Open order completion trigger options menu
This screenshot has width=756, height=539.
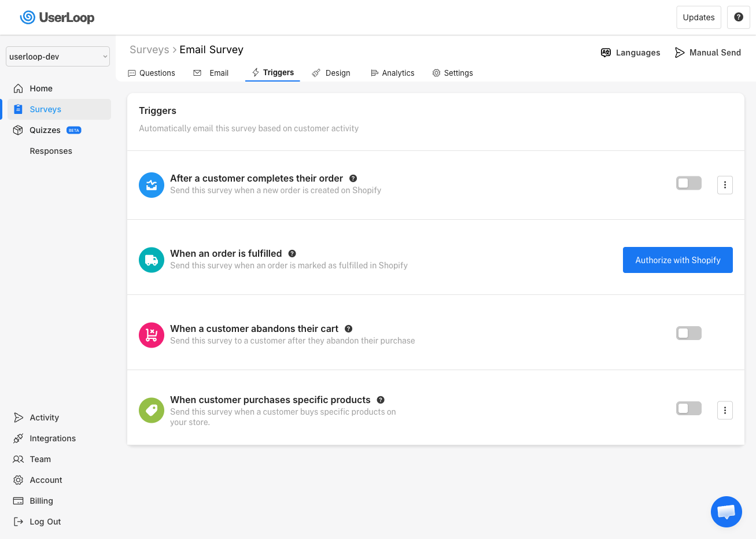725,184
